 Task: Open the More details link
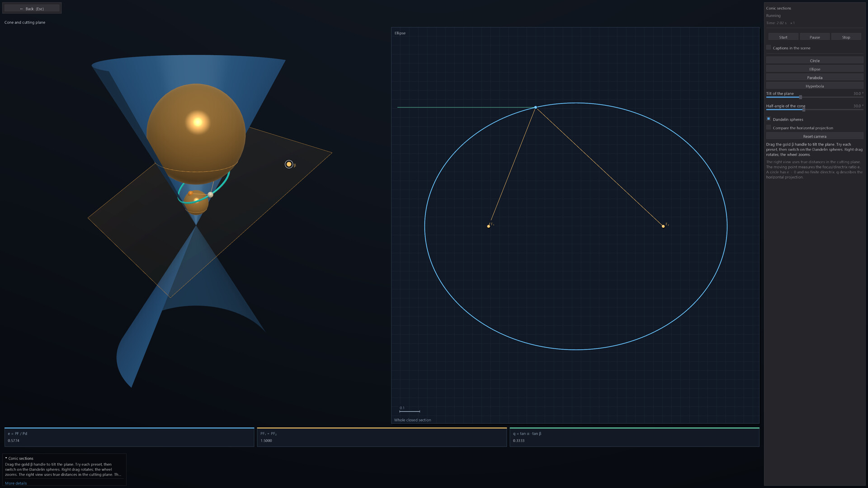click(x=16, y=483)
